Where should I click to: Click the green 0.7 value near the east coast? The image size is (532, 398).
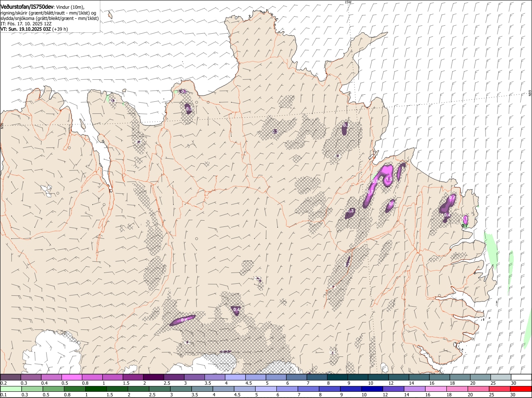pyautogui.click(x=465, y=226)
